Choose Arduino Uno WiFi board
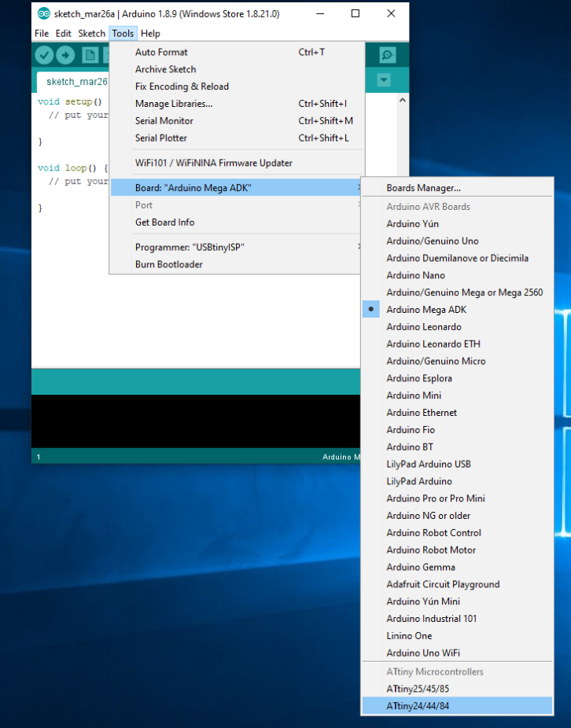Image resolution: width=571 pixels, height=728 pixels. pyautogui.click(x=457, y=653)
